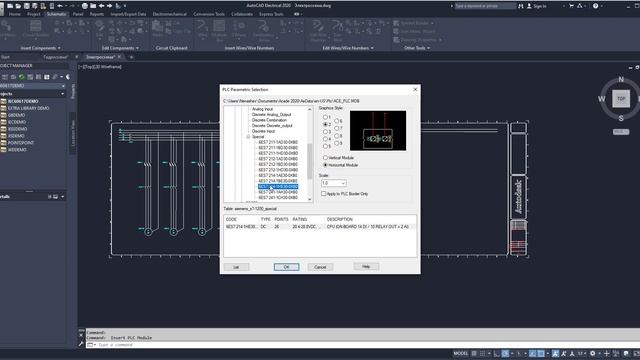640x360 pixels.
Task: Select Graphics Style radio option 6
Action: (x=337, y=121)
